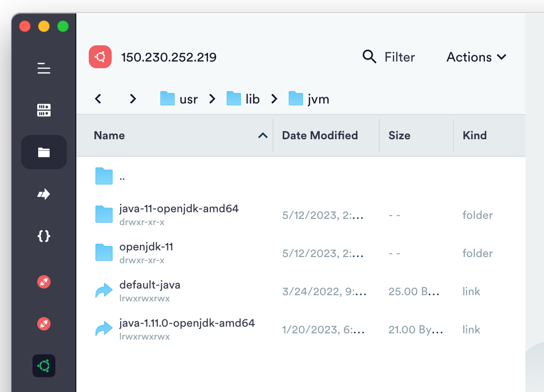The height and width of the screenshot is (392, 544).
Task: Click drwxr-xr-x permissions under openjdk-11
Action: [x=142, y=260]
